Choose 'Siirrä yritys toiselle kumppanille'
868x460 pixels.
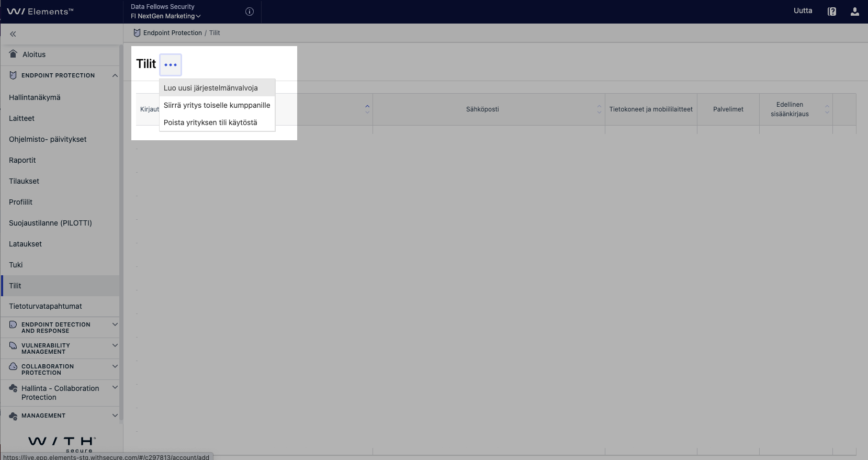[217, 105]
